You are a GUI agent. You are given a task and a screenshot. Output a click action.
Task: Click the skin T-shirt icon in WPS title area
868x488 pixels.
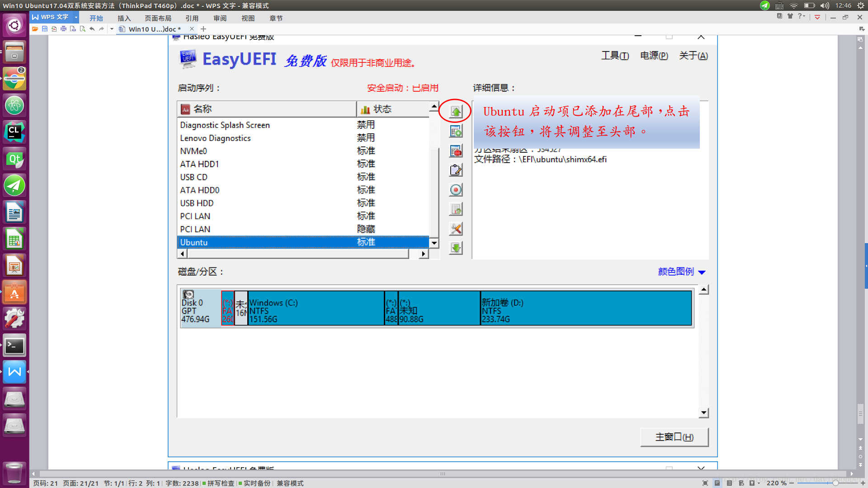point(790,16)
